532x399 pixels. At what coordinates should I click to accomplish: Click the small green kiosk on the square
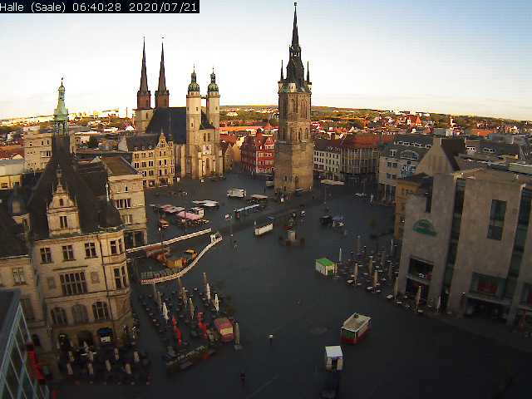coord(325,266)
